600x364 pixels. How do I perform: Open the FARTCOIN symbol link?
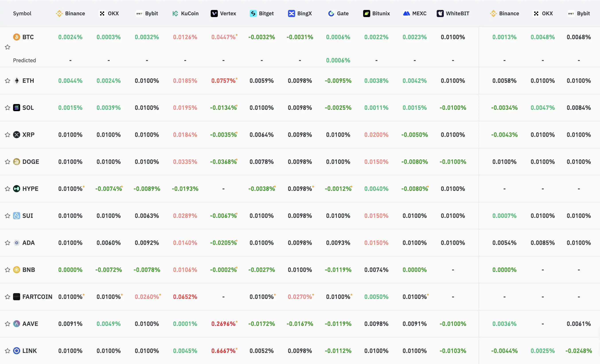[x=37, y=297]
